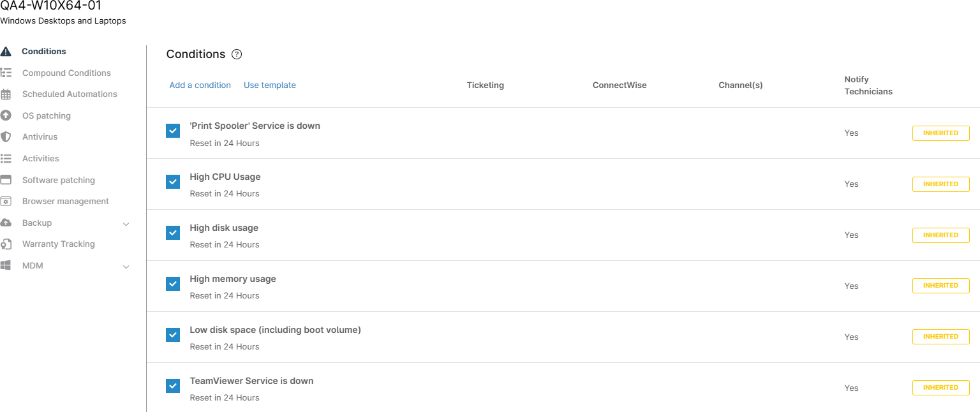Screen dimensions: 980x412
Task: Click the Activities list icon
Action: pyautogui.click(x=6, y=158)
